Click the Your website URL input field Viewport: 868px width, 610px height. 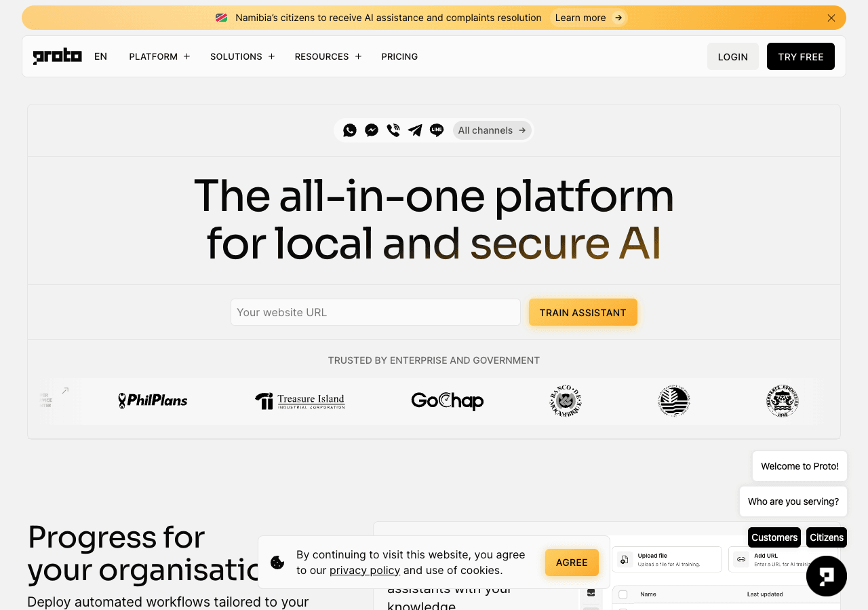(x=376, y=312)
